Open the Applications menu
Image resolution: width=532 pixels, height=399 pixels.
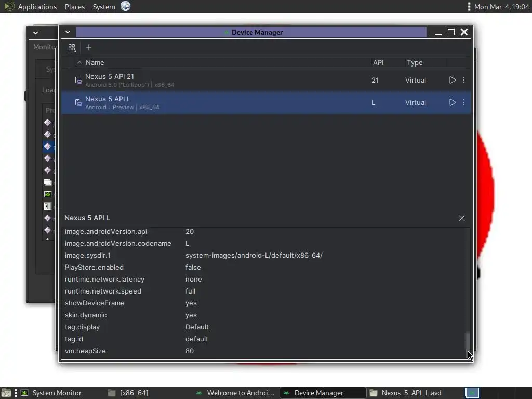(x=37, y=7)
